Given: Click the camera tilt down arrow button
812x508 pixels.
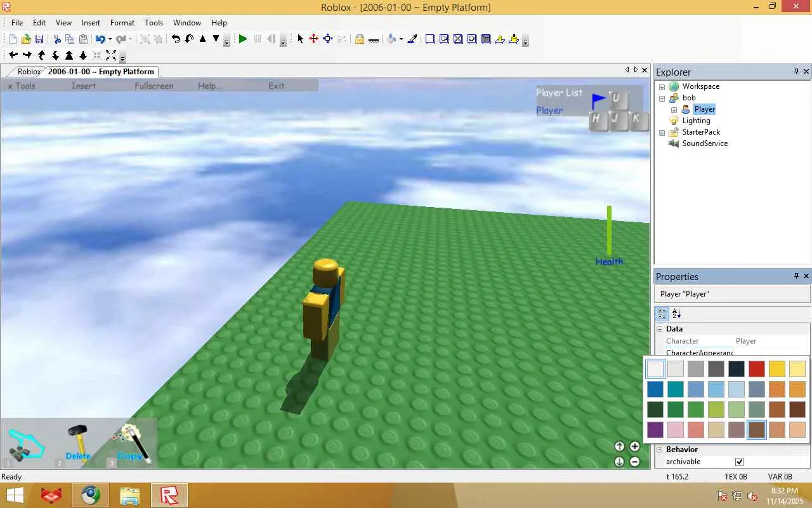Looking at the screenshot, I should 620,462.
